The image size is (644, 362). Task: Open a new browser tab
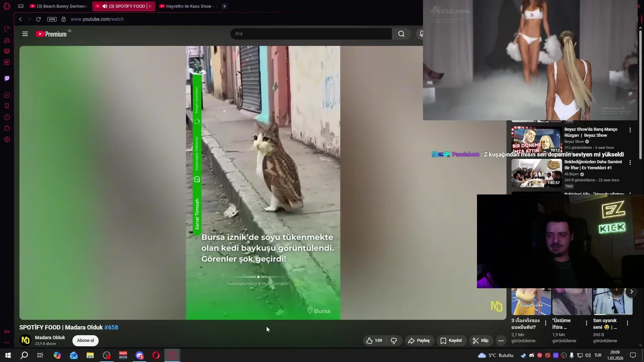224,6
